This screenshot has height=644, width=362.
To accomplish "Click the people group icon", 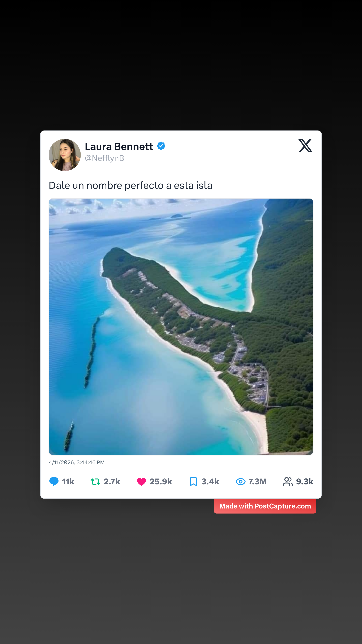I will coord(288,481).
